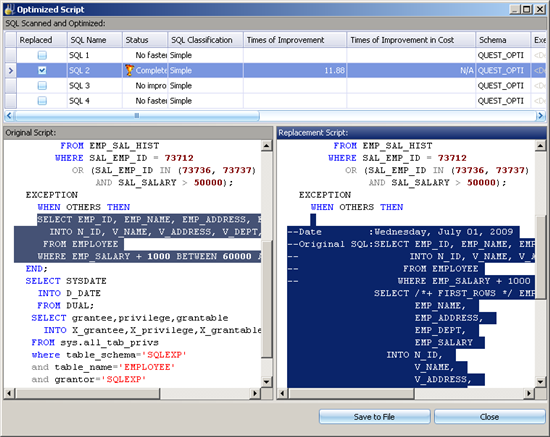Toggle Replaced checkbox for SQL 1
Screen dimensions: 550x437
[x=42, y=55]
